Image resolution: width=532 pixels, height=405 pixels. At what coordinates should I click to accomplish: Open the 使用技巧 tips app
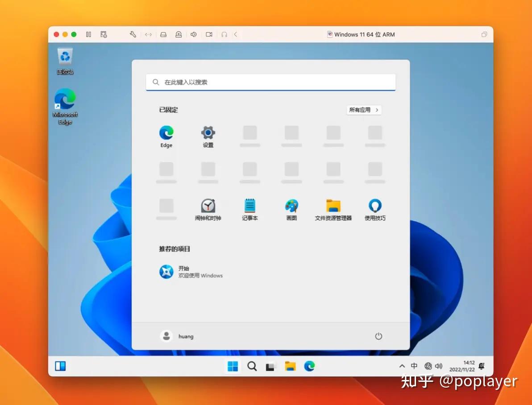click(375, 210)
